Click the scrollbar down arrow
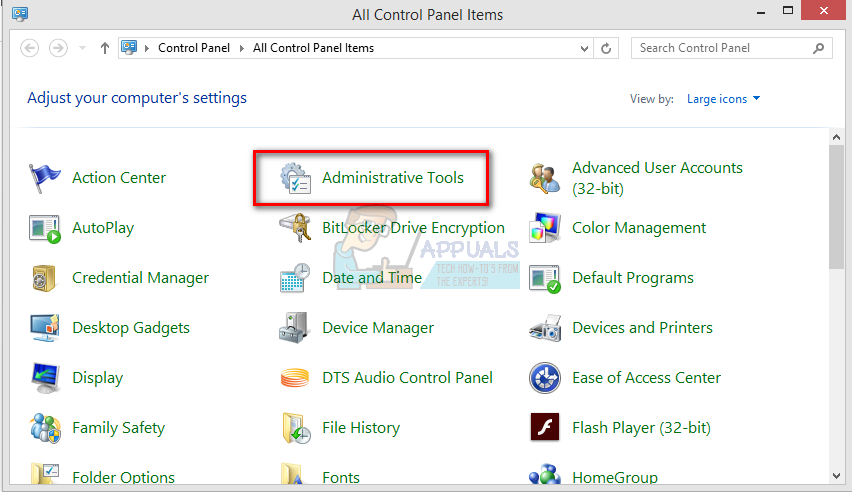This screenshot has width=852, height=492. 836,476
